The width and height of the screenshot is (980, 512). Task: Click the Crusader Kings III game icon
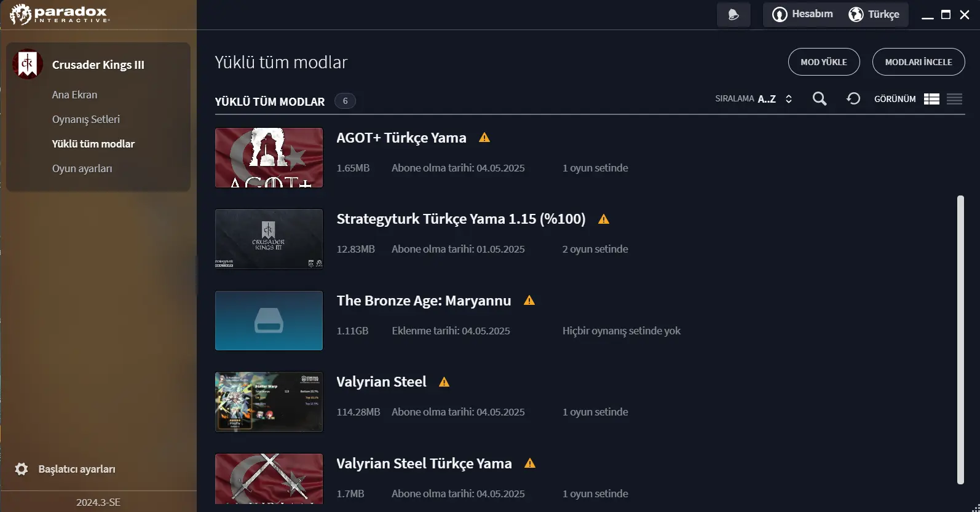coord(28,64)
